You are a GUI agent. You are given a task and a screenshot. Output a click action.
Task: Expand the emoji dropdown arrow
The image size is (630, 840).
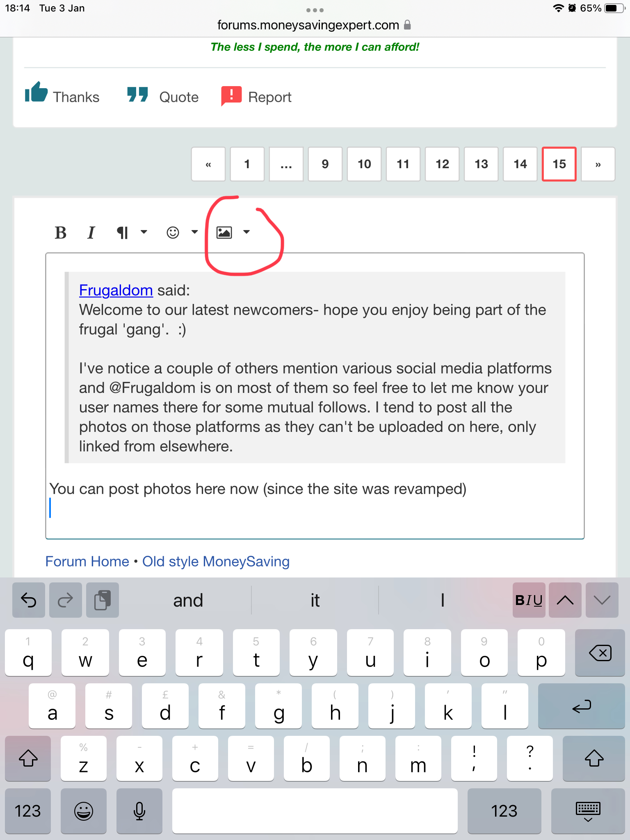point(194,232)
